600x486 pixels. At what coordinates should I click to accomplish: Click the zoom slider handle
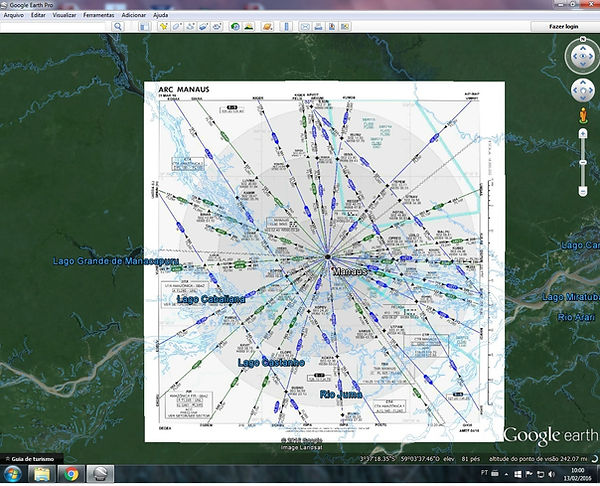tap(583, 162)
